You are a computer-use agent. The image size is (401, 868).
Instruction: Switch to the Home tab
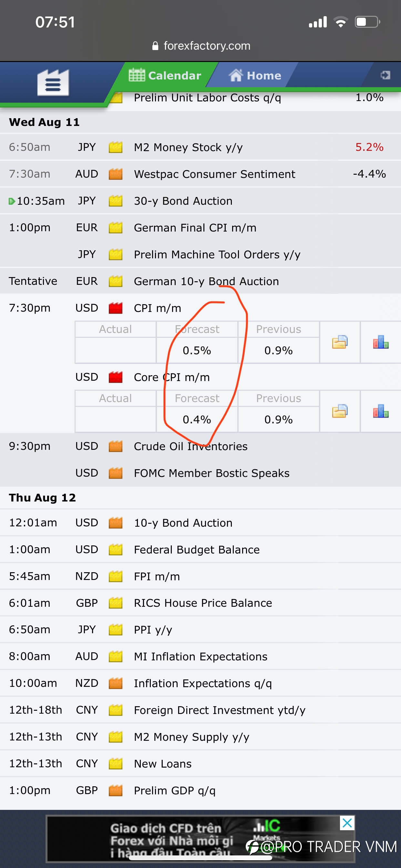(x=255, y=75)
